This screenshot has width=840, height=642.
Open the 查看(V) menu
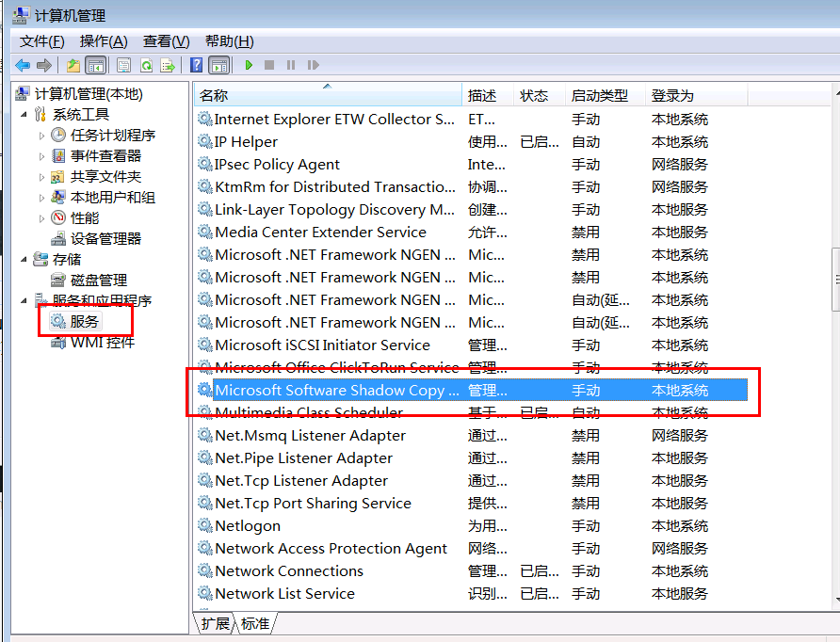166,41
